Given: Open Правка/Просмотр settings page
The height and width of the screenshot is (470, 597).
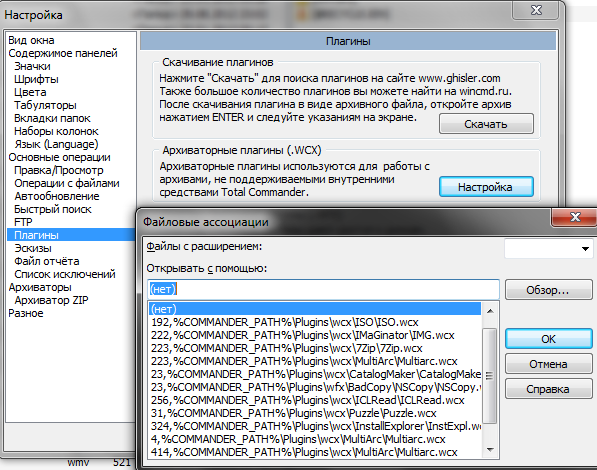Looking at the screenshot, I should click(59, 170).
